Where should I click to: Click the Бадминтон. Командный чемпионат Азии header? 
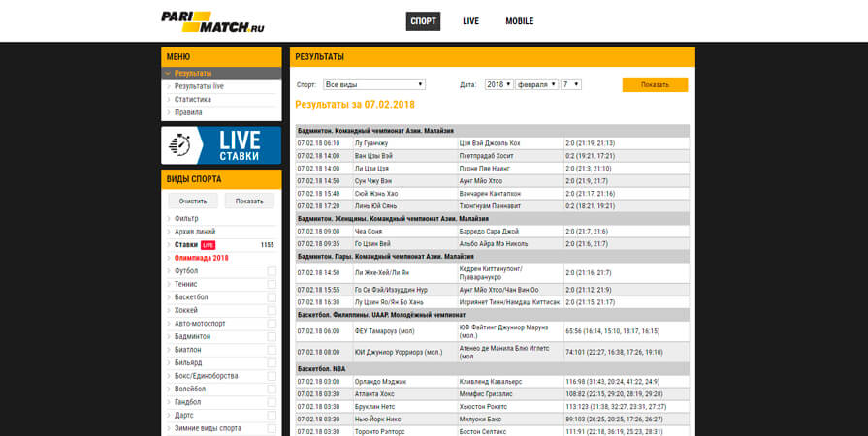pos(492,131)
